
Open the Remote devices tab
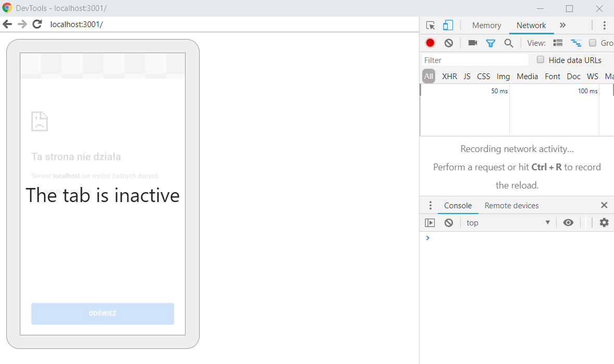(x=511, y=206)
